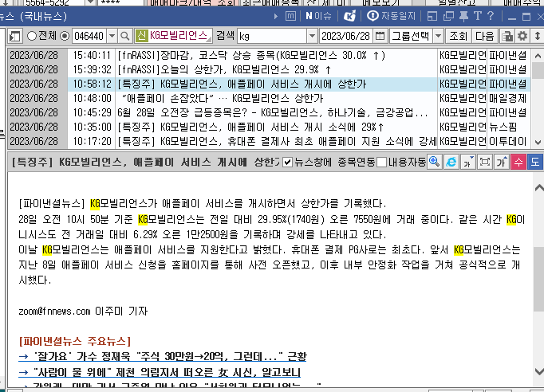Viewport: 544px width, 392px height.
Task: Select the 전체 radio button
Action: coord(32,36)
